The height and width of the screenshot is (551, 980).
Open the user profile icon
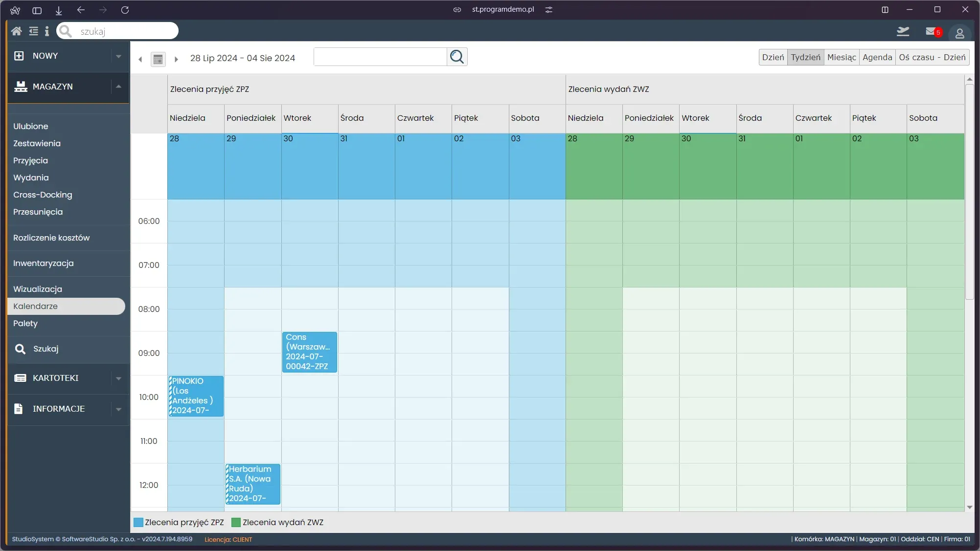(959, 33)
